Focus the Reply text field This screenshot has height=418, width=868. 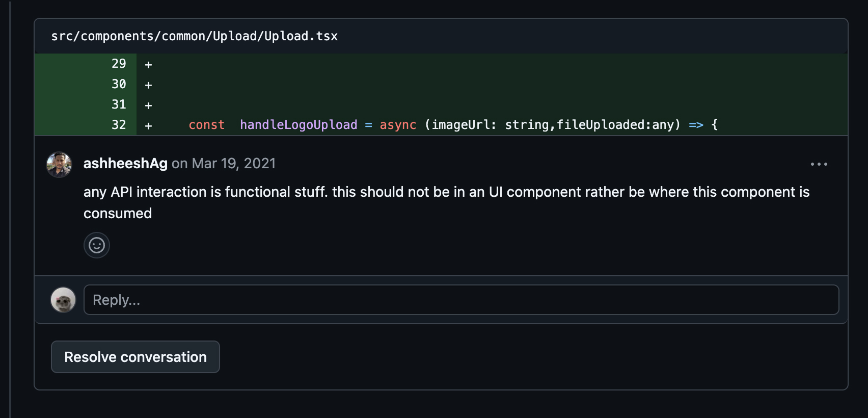[x=461, y=300]
